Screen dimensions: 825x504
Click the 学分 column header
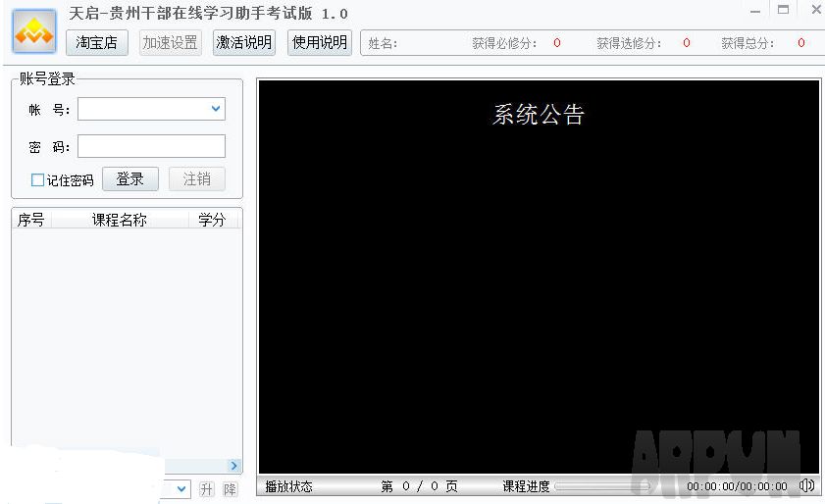tap(212, 220)
